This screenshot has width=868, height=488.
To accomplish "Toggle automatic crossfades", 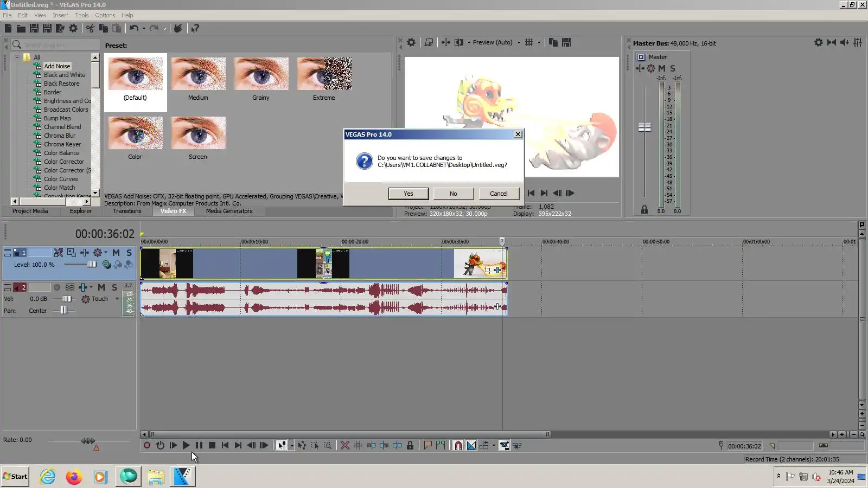I will 471,446.
